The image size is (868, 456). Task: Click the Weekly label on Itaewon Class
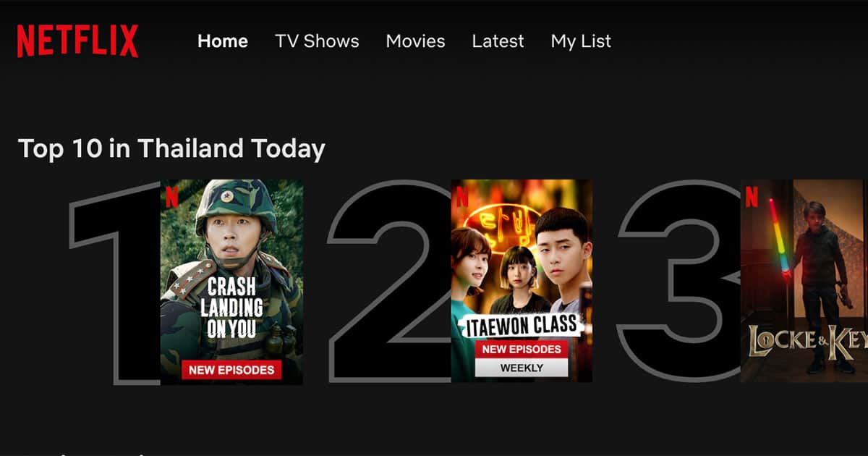[x=522, y=368]
